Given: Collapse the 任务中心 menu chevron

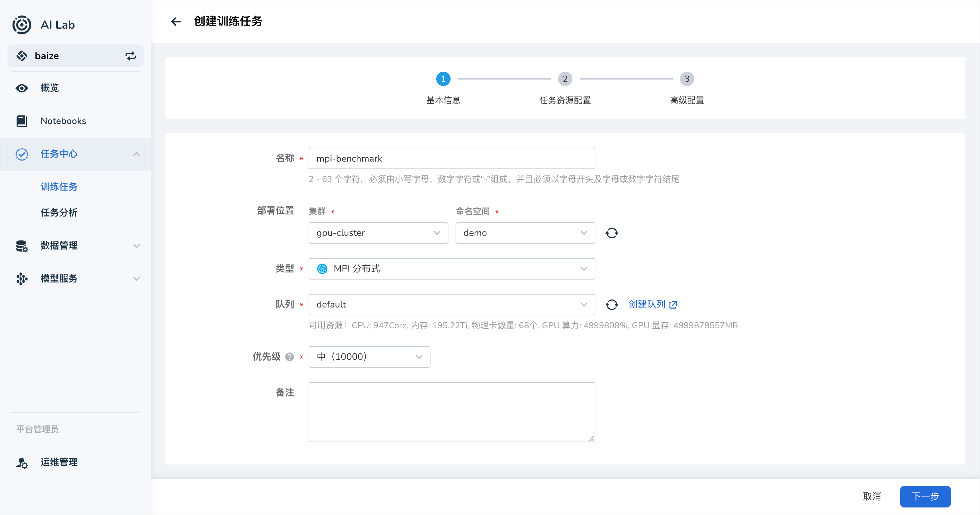Looking at the screenshot, I should click(x=137, y=154).
